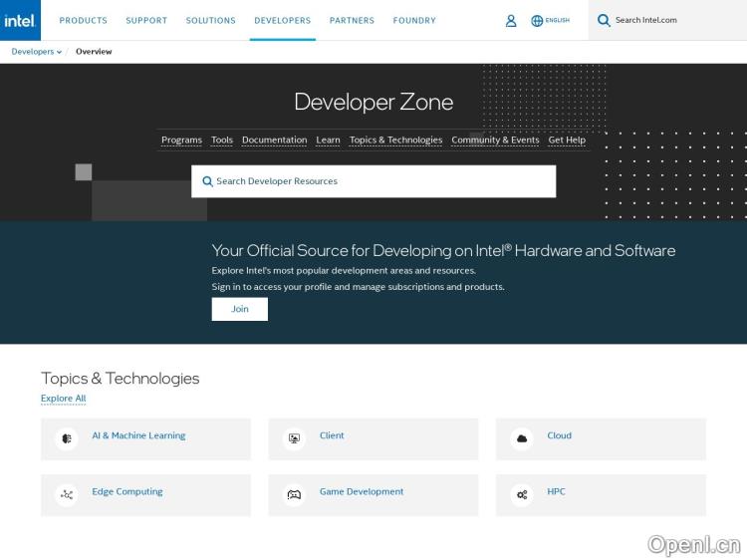Click the globe language icon
The image size is (747, 560).
coord(537,20)
